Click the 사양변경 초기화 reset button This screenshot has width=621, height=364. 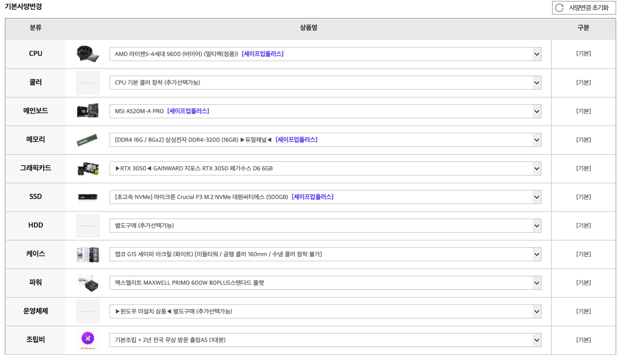click(584, 8)
